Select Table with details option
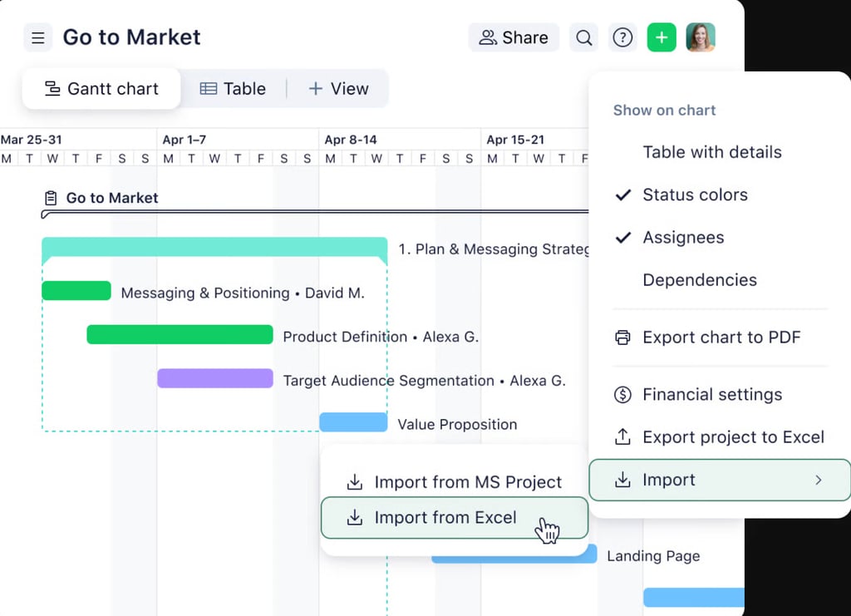The width and height of the screenshot is (851, 616). 711,152
